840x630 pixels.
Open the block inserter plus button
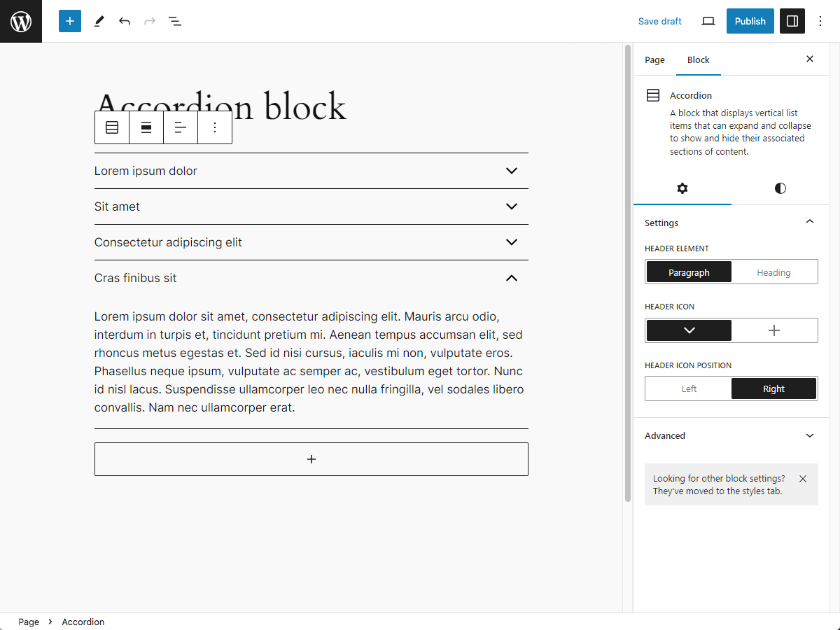pos(70,21)
